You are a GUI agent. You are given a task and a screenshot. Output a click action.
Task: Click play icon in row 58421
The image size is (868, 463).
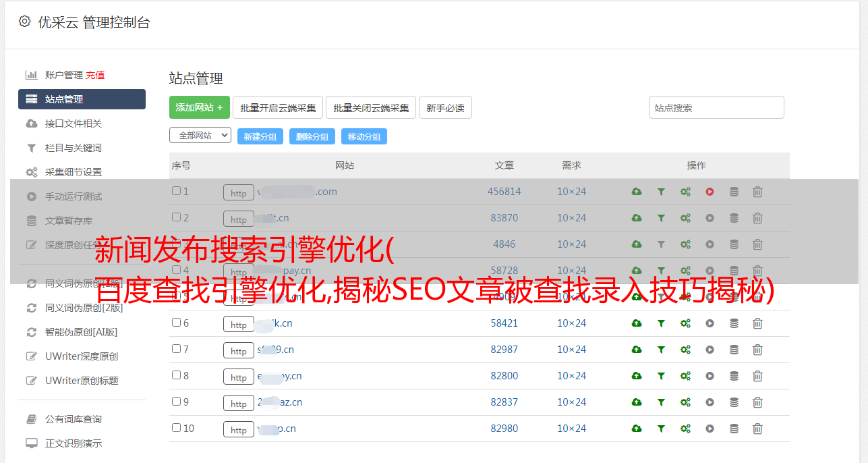710,323
